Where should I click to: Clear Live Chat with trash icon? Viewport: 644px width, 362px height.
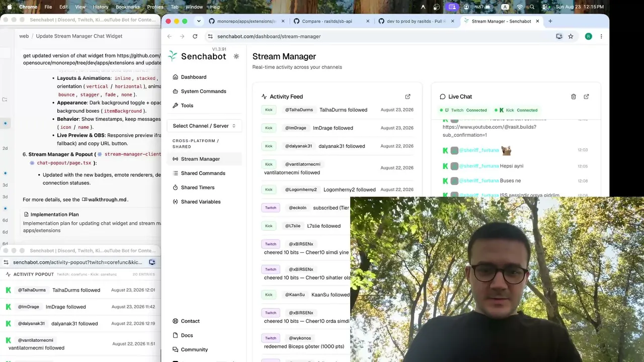[573, 97]
